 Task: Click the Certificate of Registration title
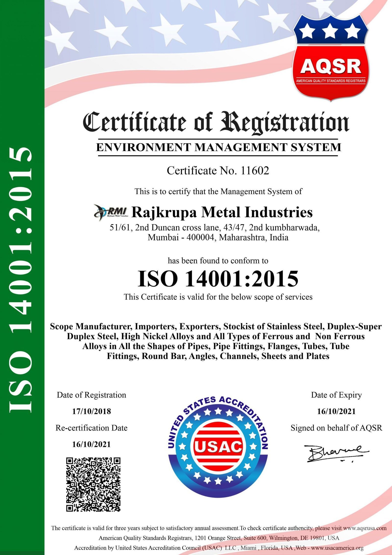216,123
